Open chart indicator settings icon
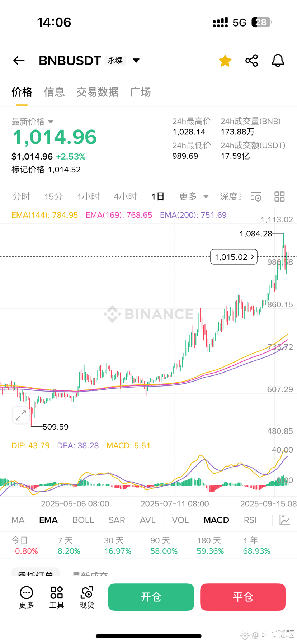 256,196
